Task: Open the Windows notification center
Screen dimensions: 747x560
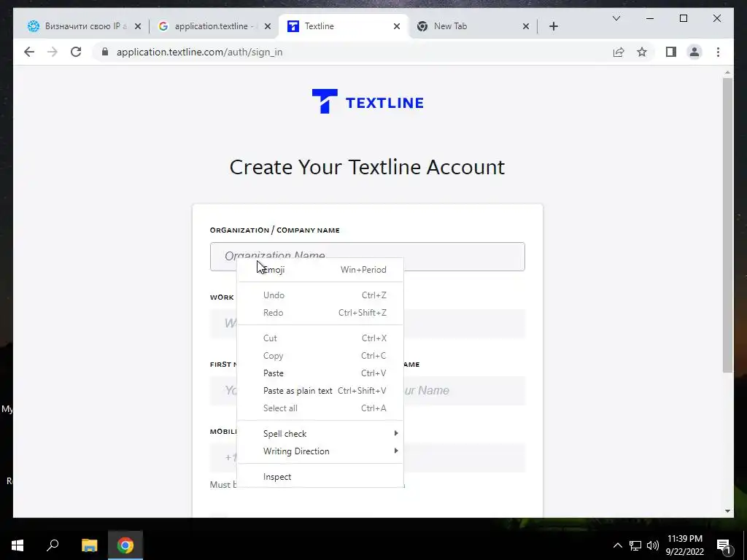Action: tap(724, 545)
